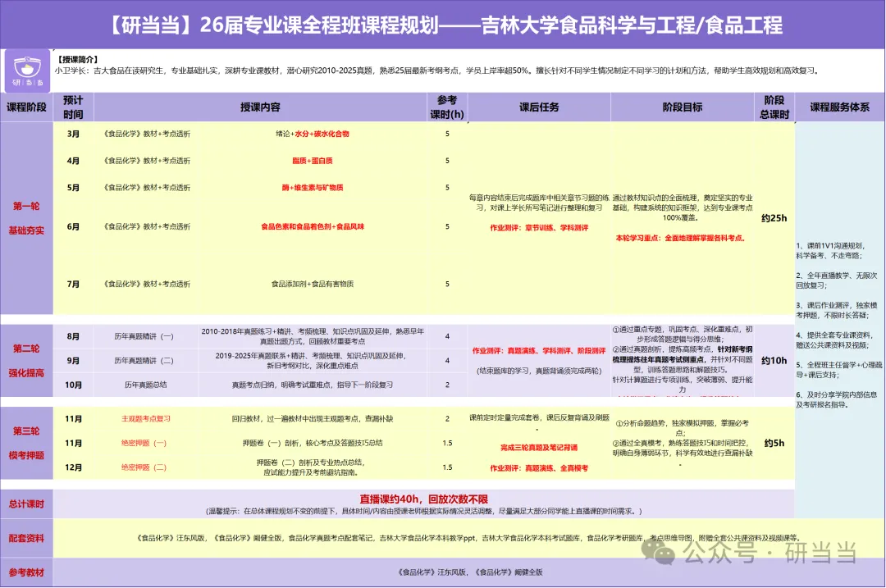Click the 阶段总课时 column header
The image size is (886, 588).
click(774, 107)
